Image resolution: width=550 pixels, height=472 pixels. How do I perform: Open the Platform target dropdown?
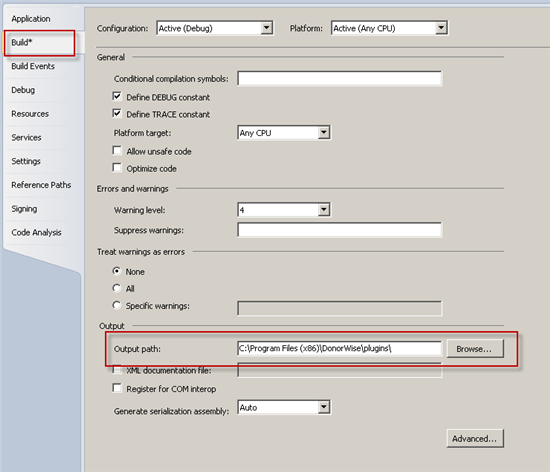point(284,133)
